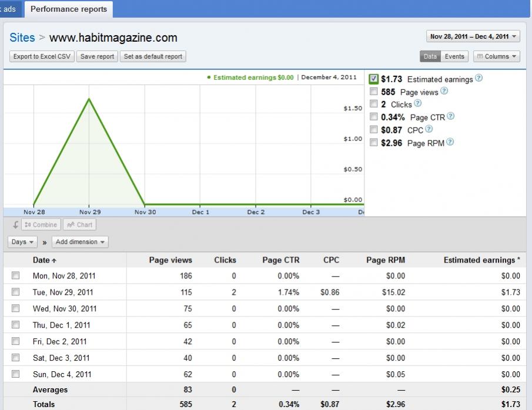532x410 pixels.
Task: Check the Wed, Nov 30, 2011 row
Action: tap(16, 308)
